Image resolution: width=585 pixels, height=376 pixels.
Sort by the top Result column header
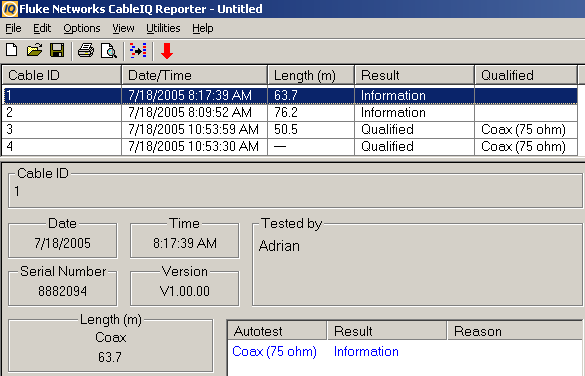click(x=414, y=75)
